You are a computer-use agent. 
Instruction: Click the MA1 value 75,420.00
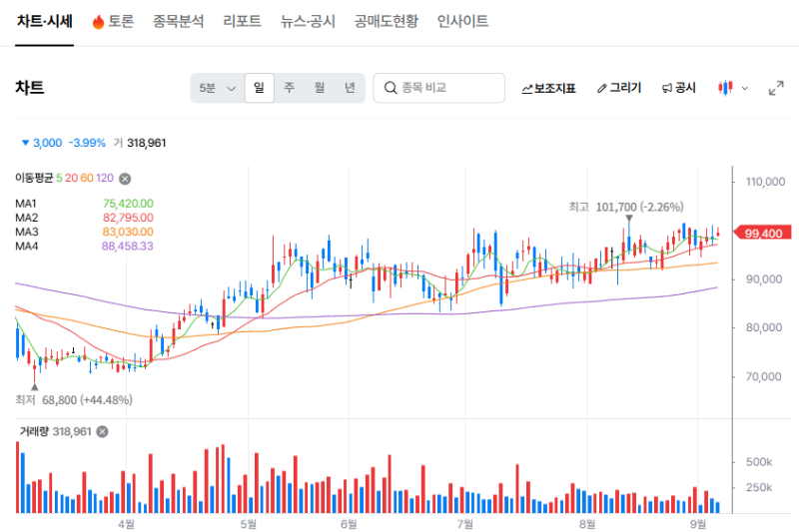coord(128,204)
